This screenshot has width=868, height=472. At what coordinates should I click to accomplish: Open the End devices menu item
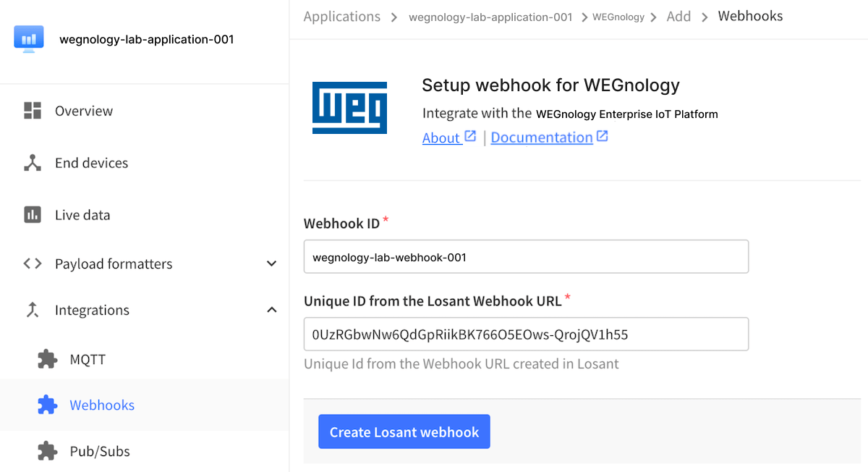[x=91, y=163]
